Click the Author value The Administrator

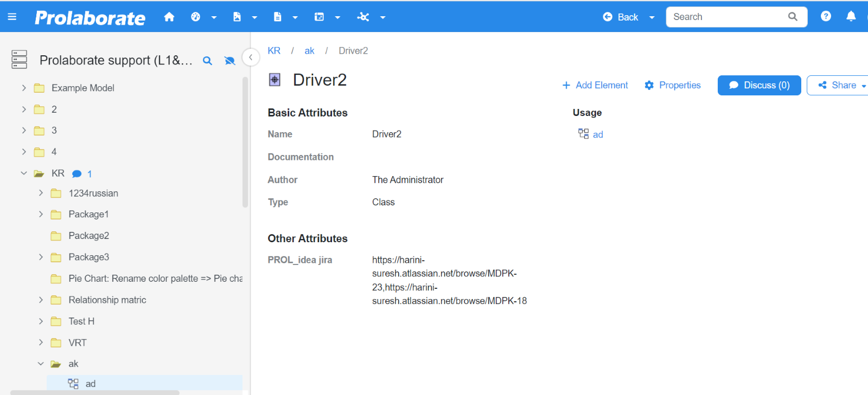tap(408, 180)
